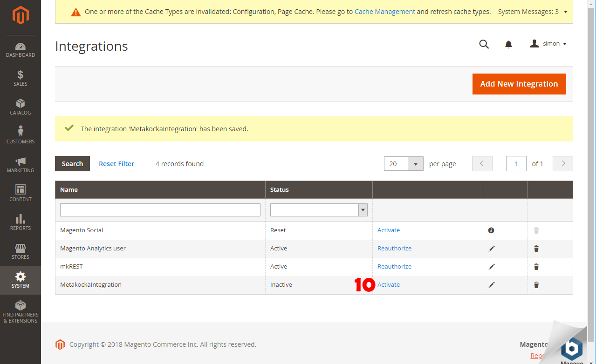The width and height of the screenshot is (596, 364).
Task: Click the footer Magento logo icon
Action: pos(60,344)
